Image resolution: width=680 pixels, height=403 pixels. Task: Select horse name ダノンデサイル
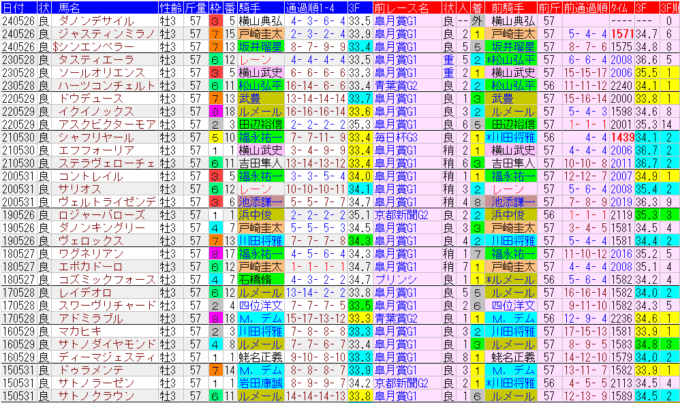point(96,21)
